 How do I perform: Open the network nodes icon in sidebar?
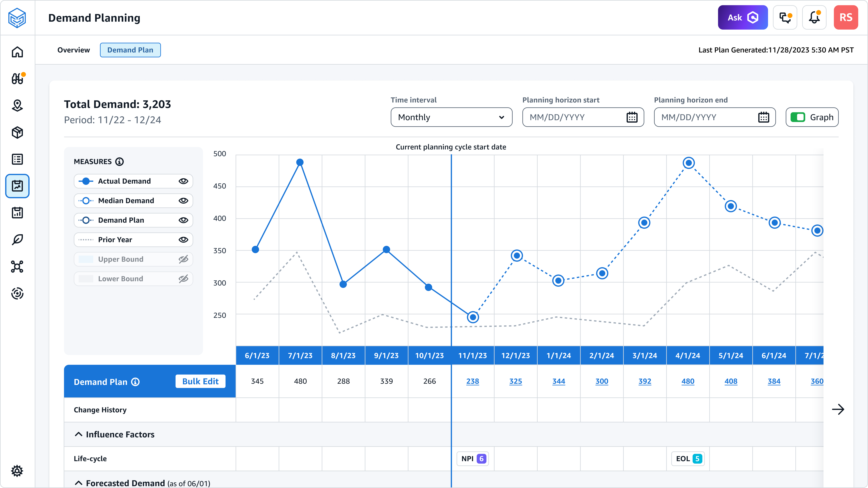pos(17,266)
